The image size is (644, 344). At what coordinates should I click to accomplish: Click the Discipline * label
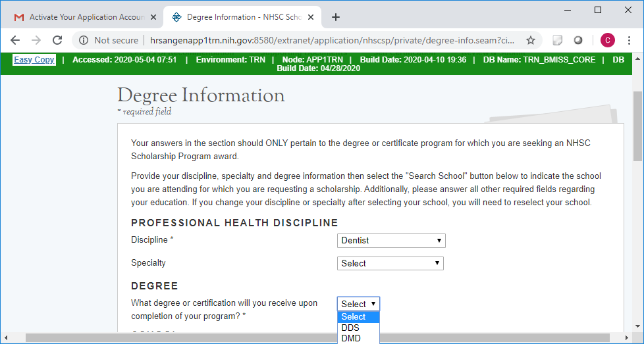point(152,240)
